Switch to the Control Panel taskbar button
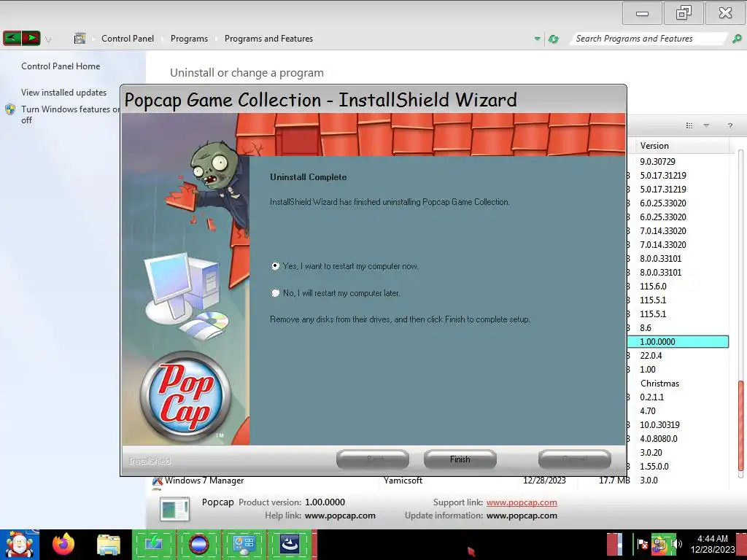Screen dimensions: 747x560 tap(244, 544)
